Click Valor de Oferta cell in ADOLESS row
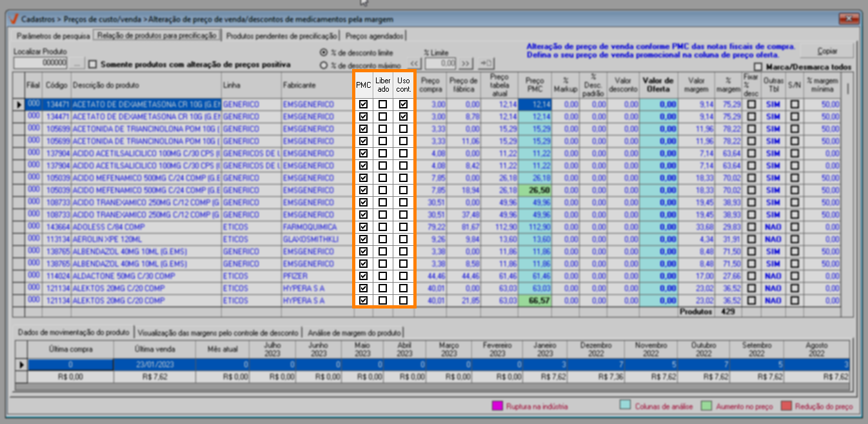 coord(658,227)
